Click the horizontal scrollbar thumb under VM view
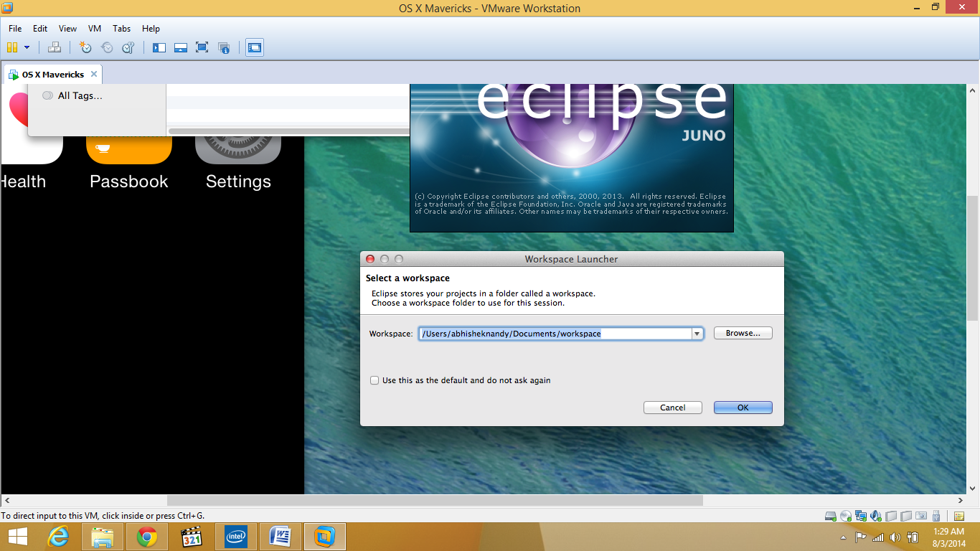980x551 pixels. click(x=435, y=500)
